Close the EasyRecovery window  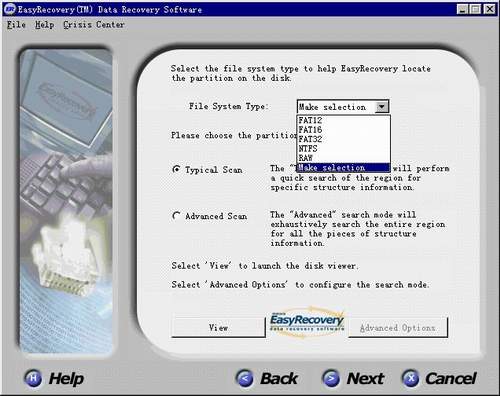[x=489, y=9]
